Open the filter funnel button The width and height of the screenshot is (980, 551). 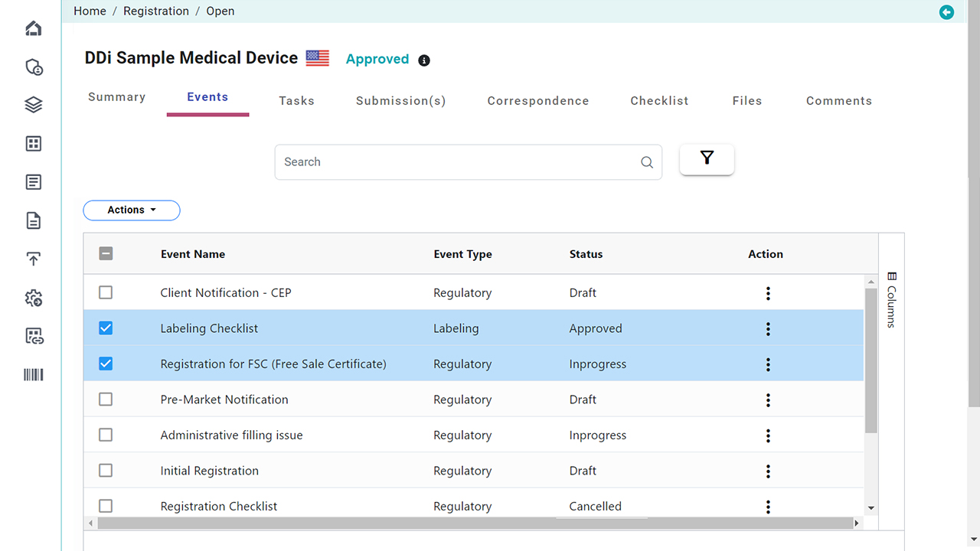pyautogui.click(x=707, y=159)
